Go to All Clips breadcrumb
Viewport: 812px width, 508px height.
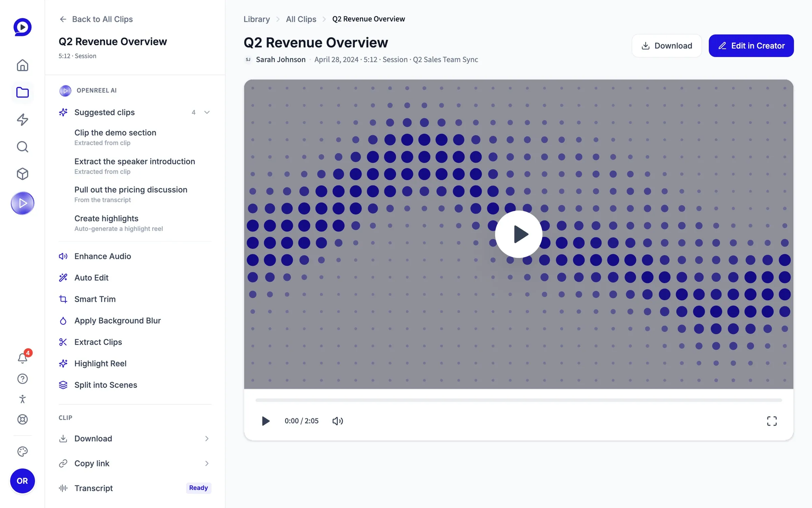click(x=301, y=19)
